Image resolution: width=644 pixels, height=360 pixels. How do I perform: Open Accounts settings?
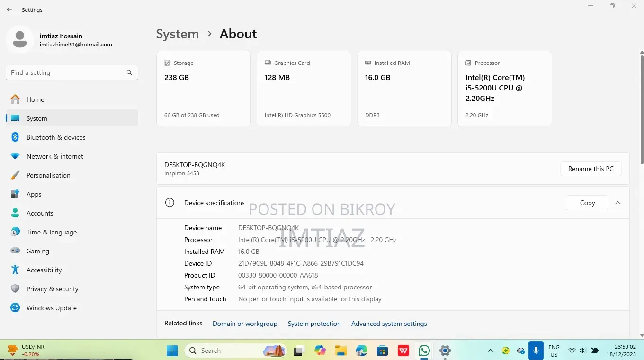72,213
